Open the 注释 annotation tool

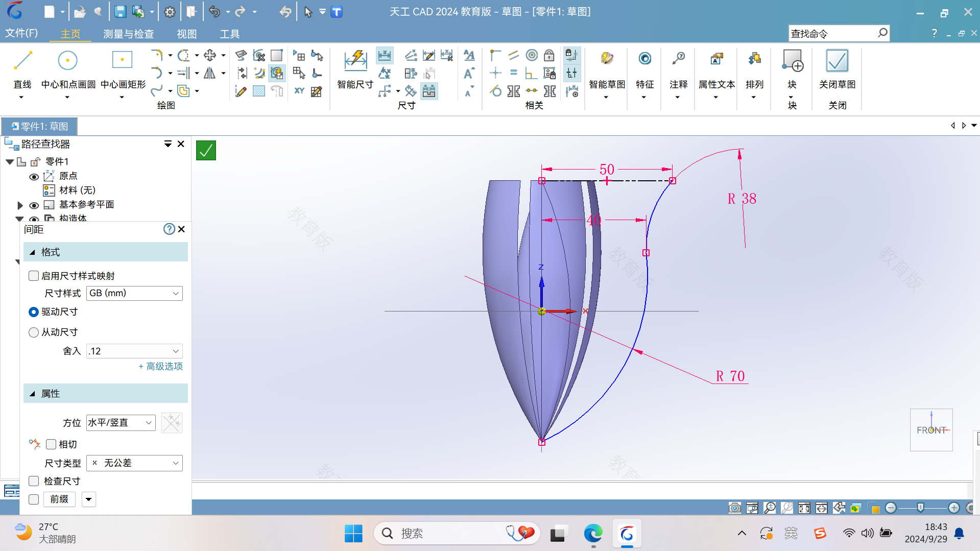pyautogui.click(x=678, y=69)
